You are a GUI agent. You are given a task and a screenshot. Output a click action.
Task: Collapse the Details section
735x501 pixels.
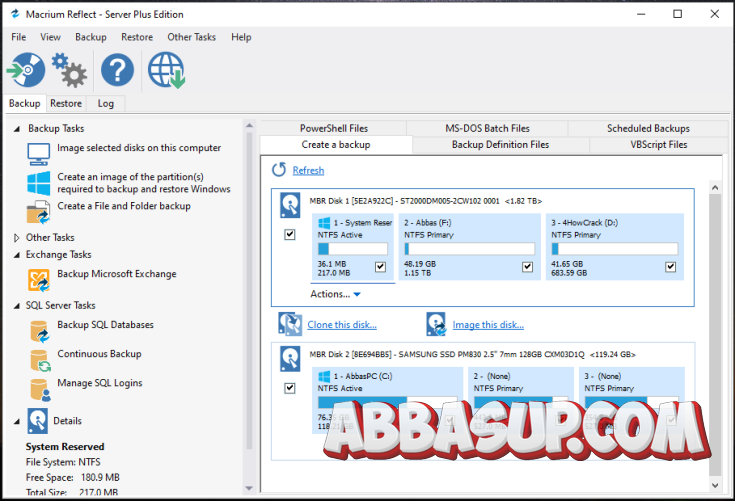tap(17, 421)
